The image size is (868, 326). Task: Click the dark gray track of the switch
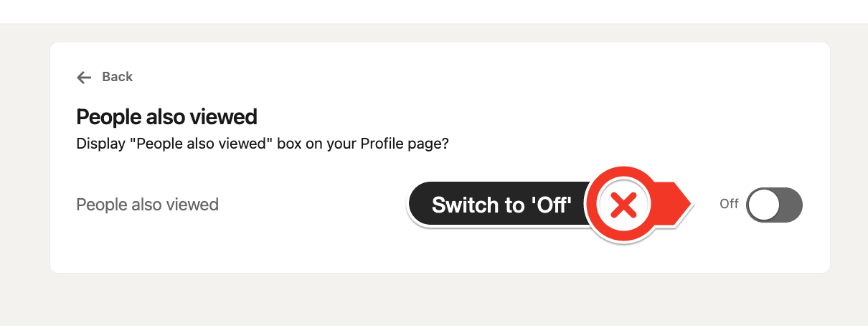pyautogui.click(x=790, y=205)
